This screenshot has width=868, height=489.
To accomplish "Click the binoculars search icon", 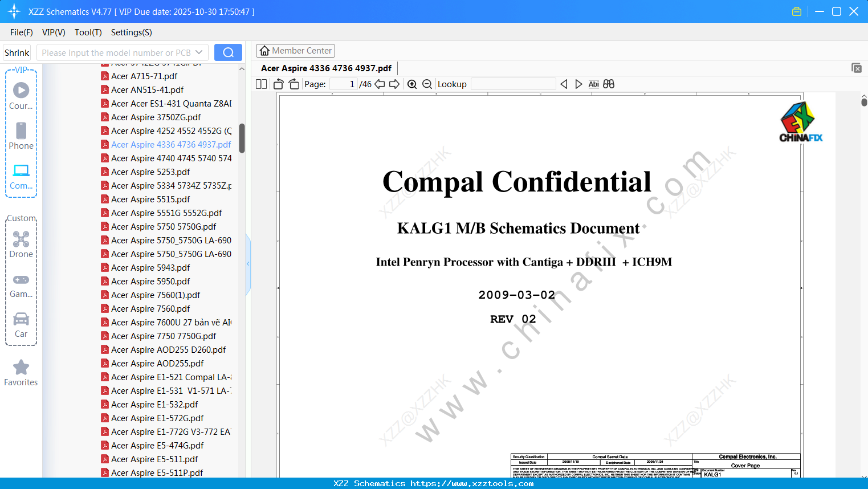I will coord(609,84).
